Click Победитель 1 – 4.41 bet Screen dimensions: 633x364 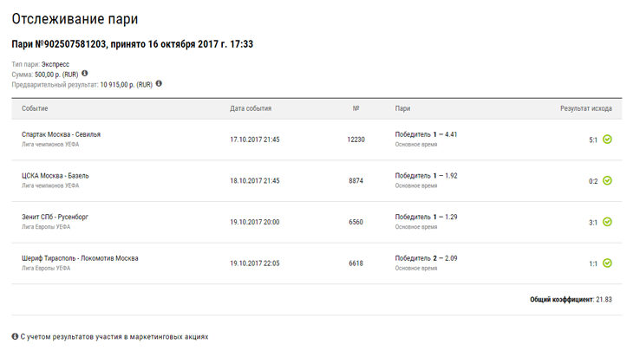[x=426, y=134]
